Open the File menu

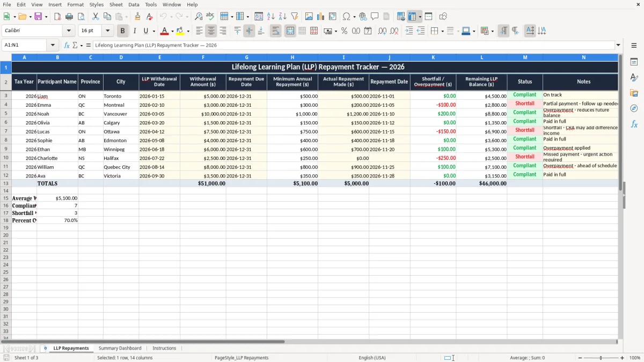coord(7,4)
